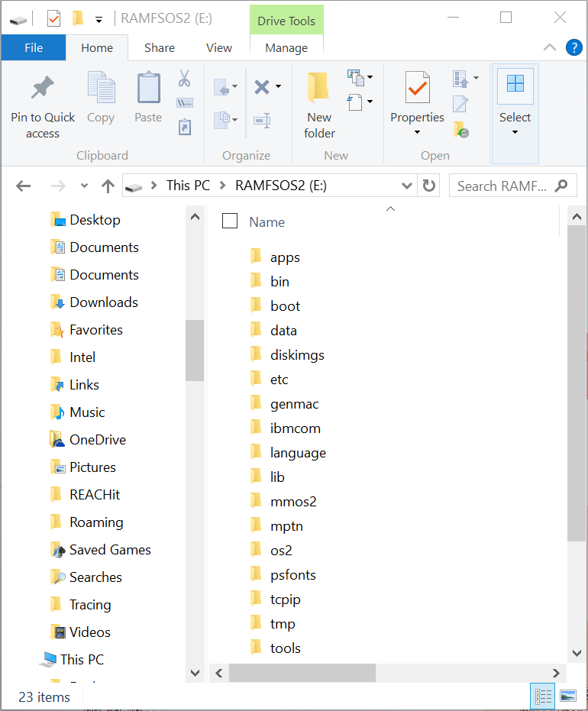The width and height of the screenshot is (588, 711).
Task: Switch to Large icons view
Action: tap(567, 696)
